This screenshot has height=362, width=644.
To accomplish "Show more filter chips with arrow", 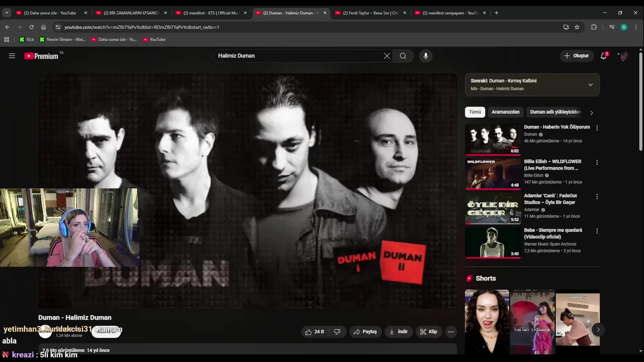I will pos(592,113).
